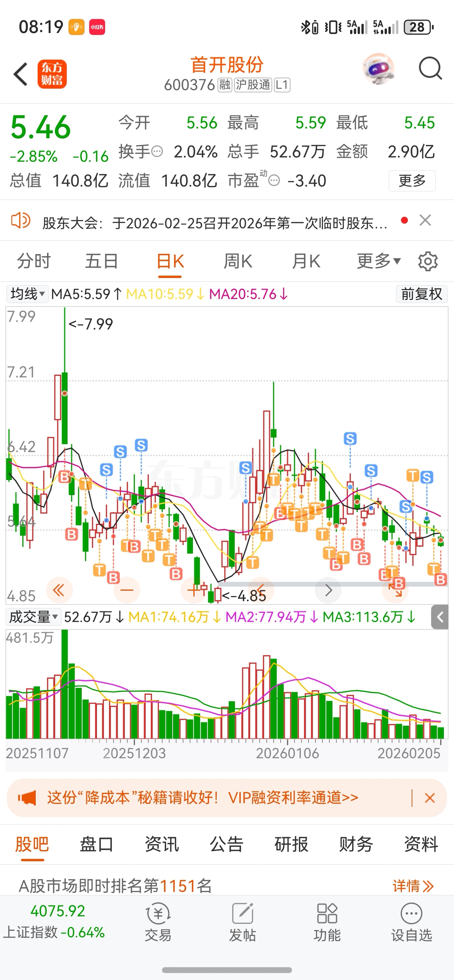
Task: Tap MA20:5.76 moving average label
Action: [x=248, y=294]
